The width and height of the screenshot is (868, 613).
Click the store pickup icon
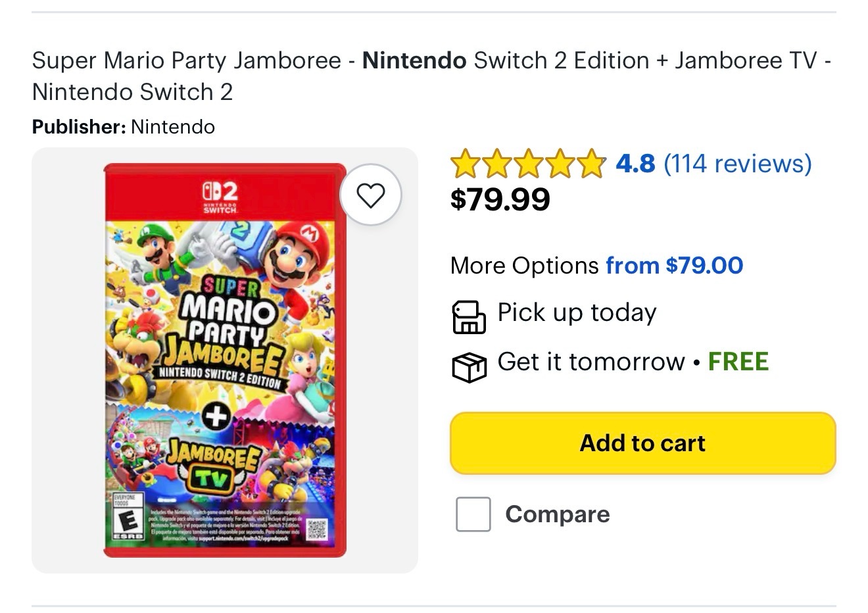pyautogui.click(x=468, y=317)
